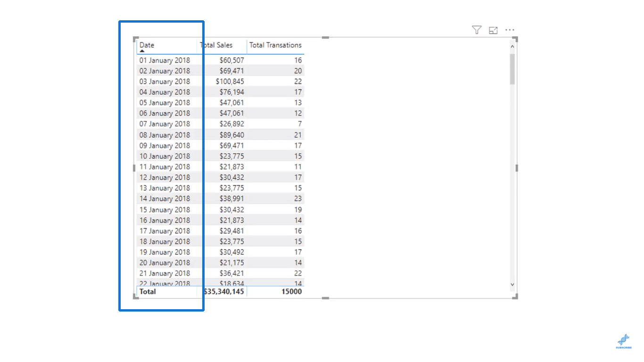Screen dimensions: 644x362
Task: Click the $100,845 sales value
Action: point(230,82)
